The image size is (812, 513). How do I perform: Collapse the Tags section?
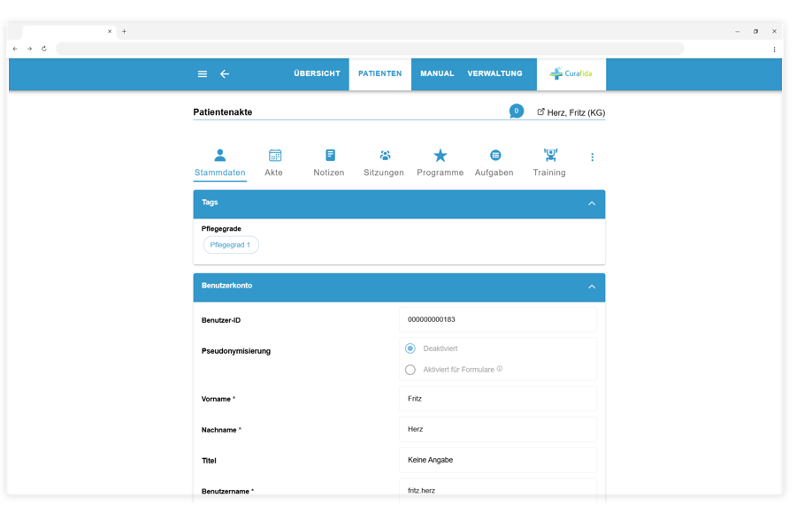coord(592,203)
